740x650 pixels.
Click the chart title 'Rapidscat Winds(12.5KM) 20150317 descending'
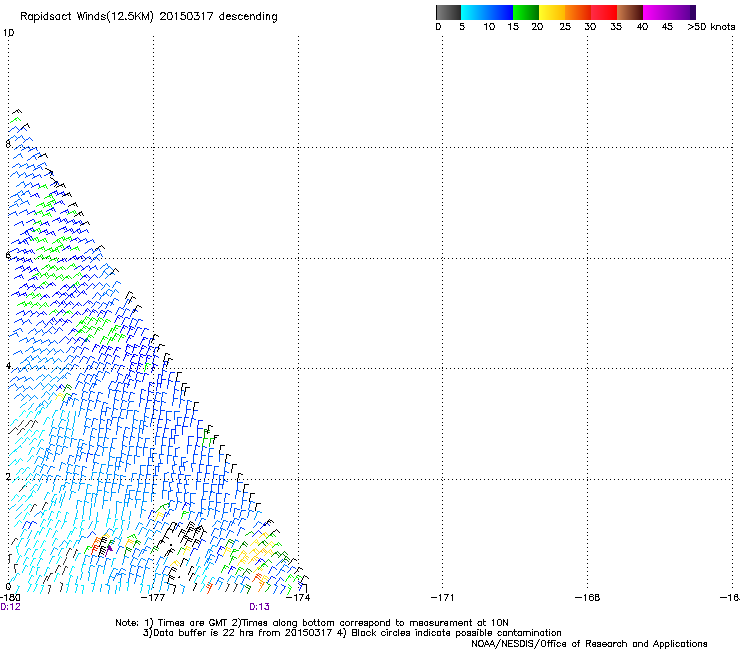(149, 17)
